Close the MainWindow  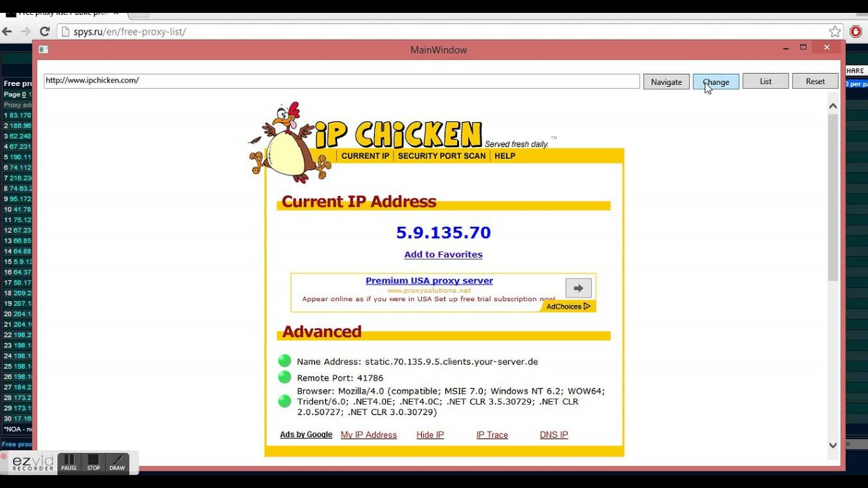827,47
